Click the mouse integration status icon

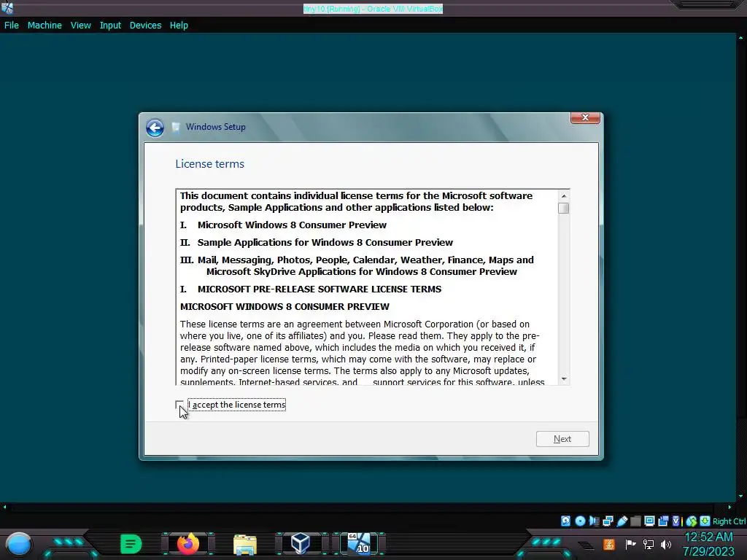coord(692,521)
